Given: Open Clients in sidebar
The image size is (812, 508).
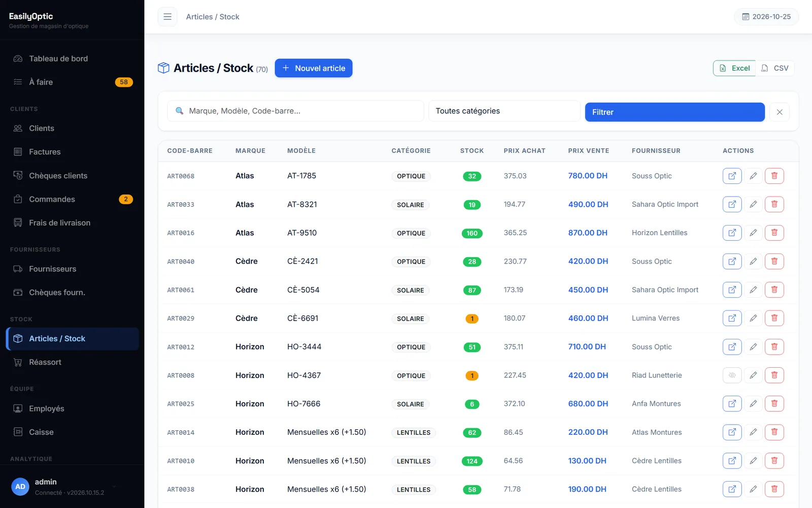Looking at the screenshot, I should pyautogui.click(x=72, y=128).
